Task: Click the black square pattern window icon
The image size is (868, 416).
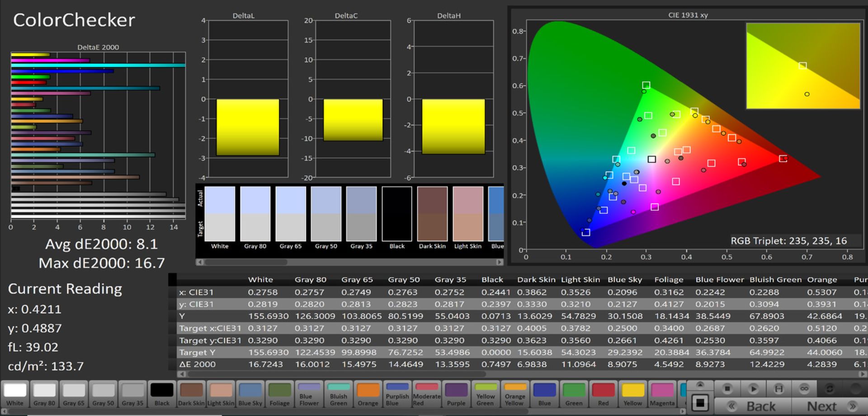Action: point(700,403)
